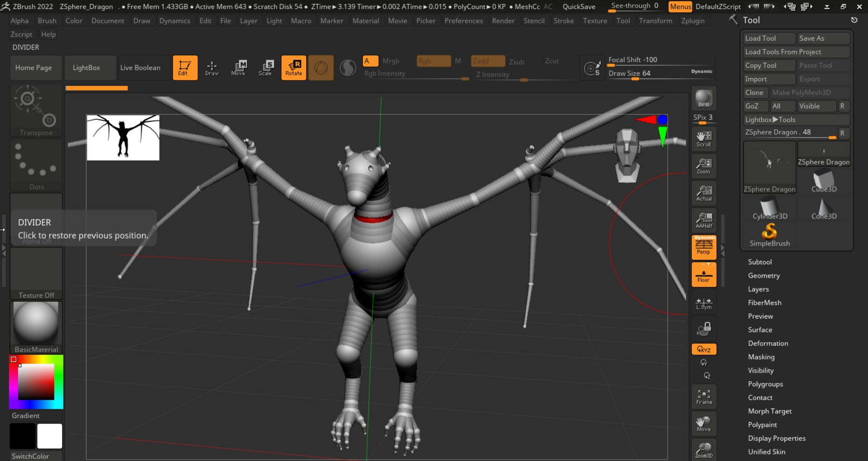Viewport: 868px width, 461px height.
Task: Click the Scroll canvas icon
Action: point(703,139)
